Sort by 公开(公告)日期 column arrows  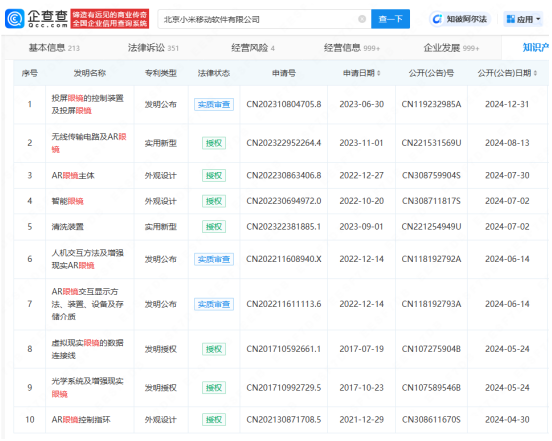click(535, 73)
